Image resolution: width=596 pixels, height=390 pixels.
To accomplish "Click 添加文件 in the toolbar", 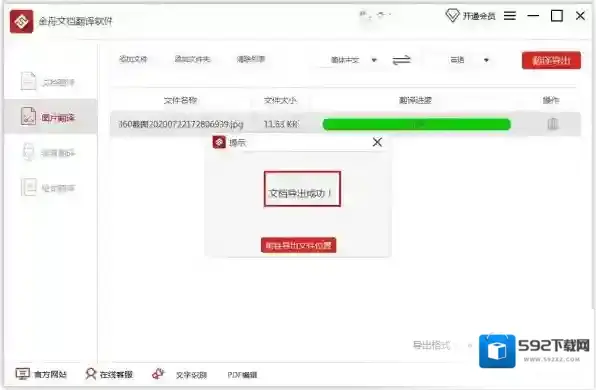I will (133, 59).
